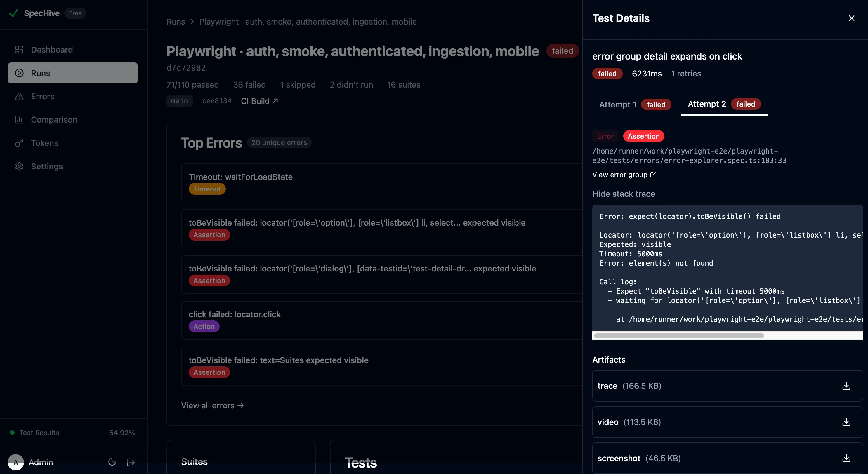Click the Free plan badge
Viewport: 868px width, 474px height.
coord(75,13)
